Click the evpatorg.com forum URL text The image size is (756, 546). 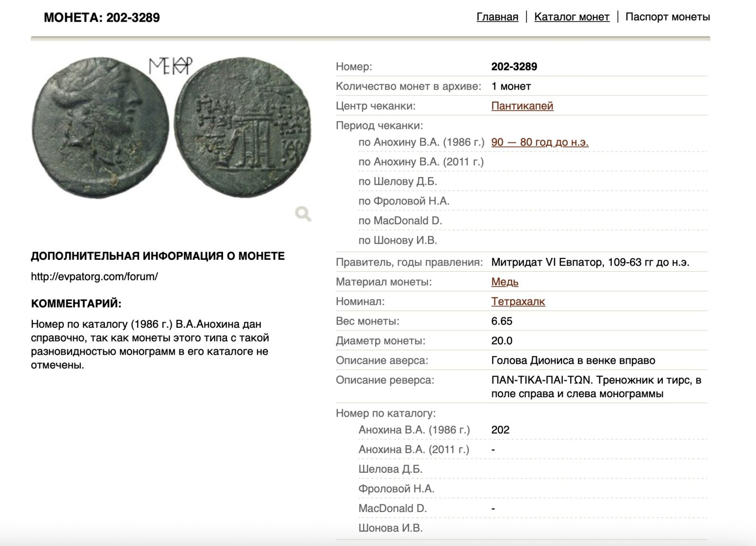(x=94, y=277)
